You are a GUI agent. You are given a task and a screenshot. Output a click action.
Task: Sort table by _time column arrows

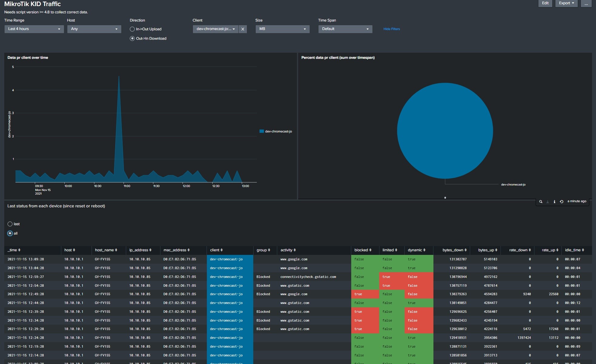[x=19, y=250]
